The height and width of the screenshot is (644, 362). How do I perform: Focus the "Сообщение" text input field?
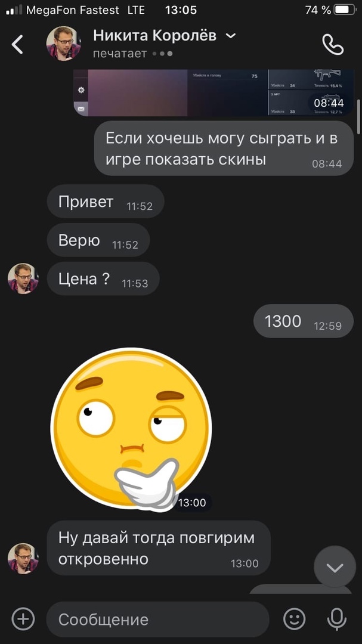click(x=158, y=620)
